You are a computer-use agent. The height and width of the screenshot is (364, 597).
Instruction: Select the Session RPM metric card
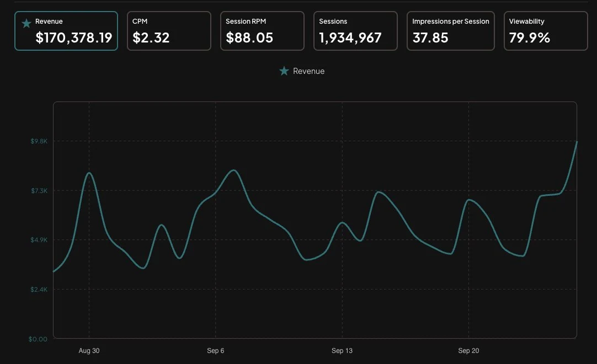point(262,31)
